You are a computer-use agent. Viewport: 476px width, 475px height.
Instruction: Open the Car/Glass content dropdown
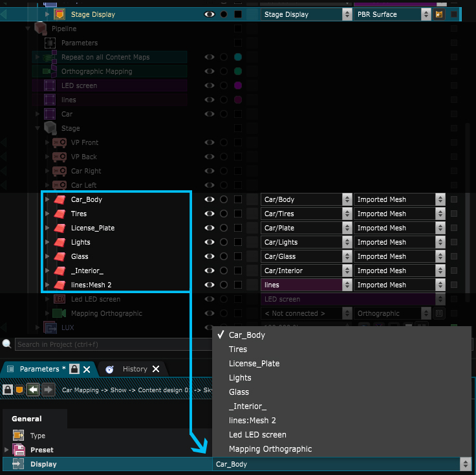click(x=307, y=257)
